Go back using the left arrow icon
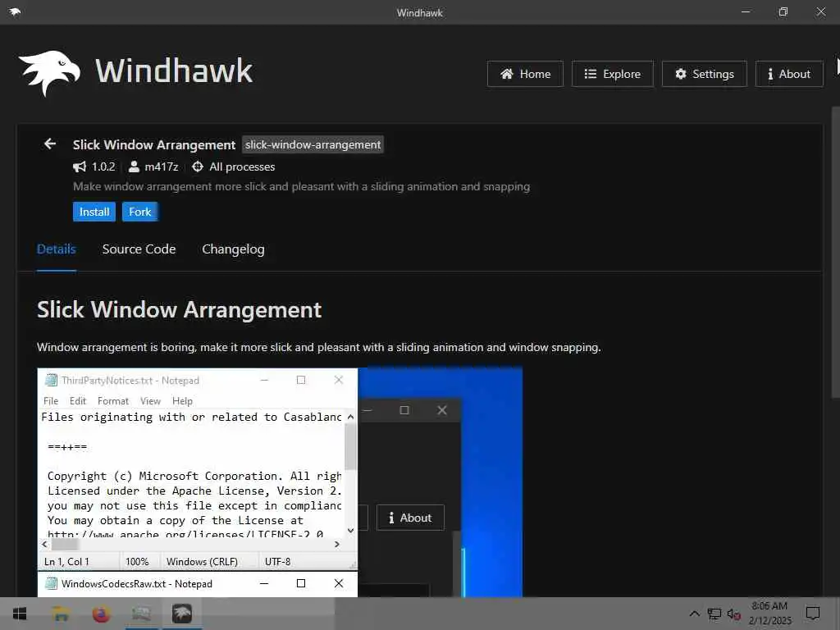The height and width of the screenshot is (630, 840). coord(50,144)
